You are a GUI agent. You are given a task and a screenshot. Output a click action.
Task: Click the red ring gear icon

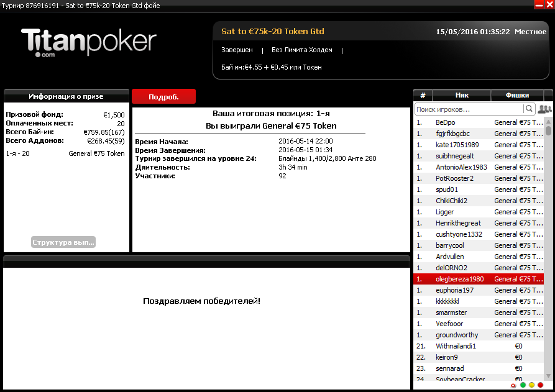(513, 386)
